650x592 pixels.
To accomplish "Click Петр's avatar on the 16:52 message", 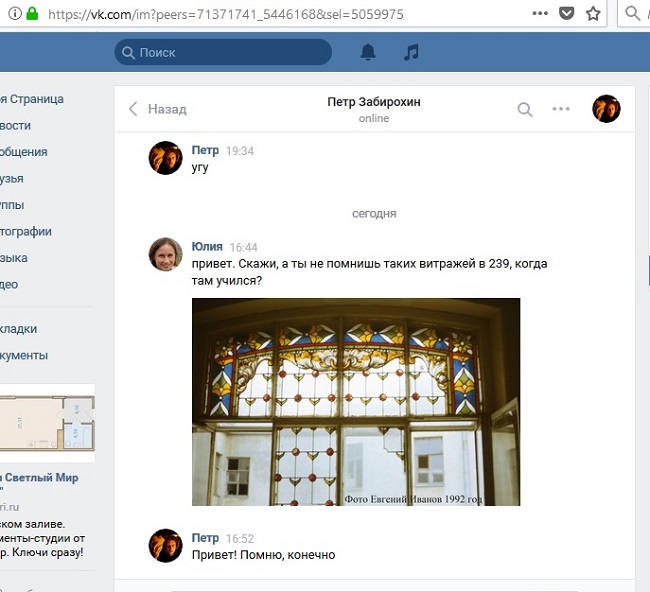I will (165, 546).
